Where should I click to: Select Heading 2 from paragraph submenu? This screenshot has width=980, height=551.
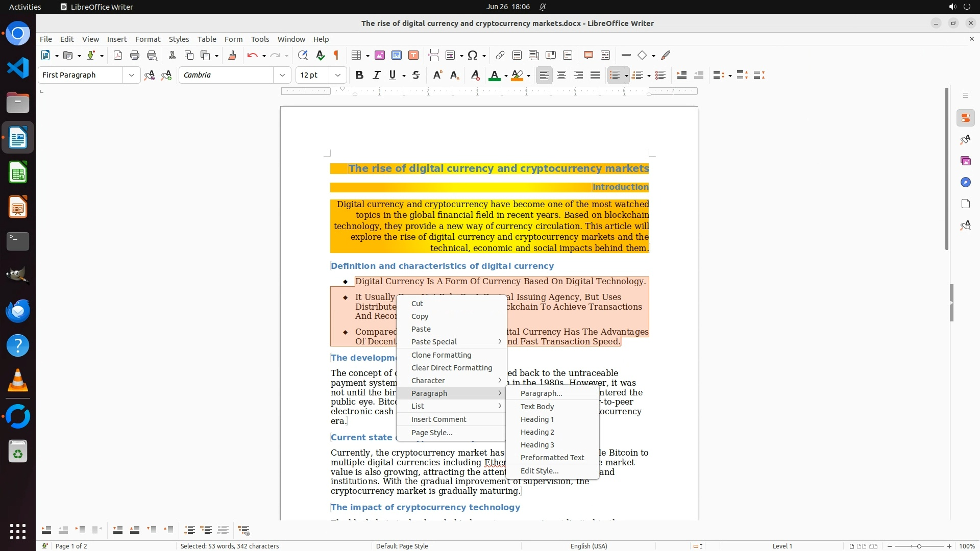point(537,432)
